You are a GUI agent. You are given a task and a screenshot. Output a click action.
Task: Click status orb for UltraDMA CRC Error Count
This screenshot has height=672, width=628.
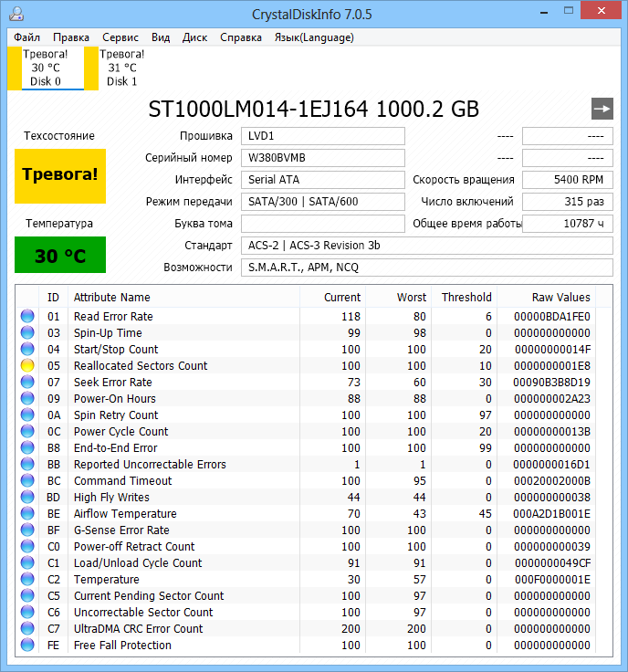coord(27,628)
